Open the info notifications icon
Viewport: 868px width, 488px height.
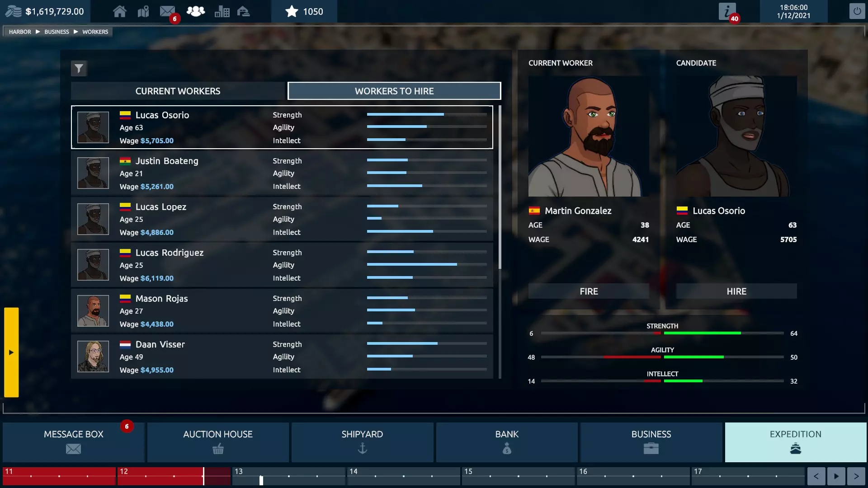[727, 11]
